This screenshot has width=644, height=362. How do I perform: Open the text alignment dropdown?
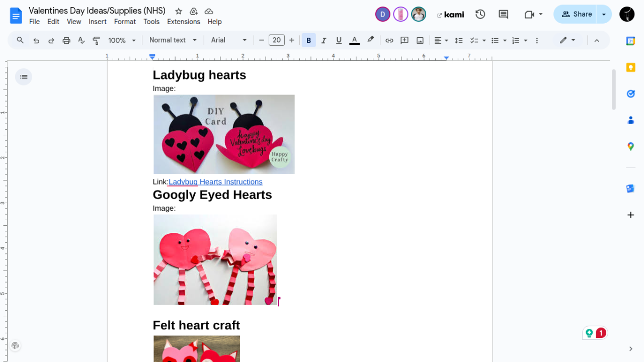[x=441, y=40]
